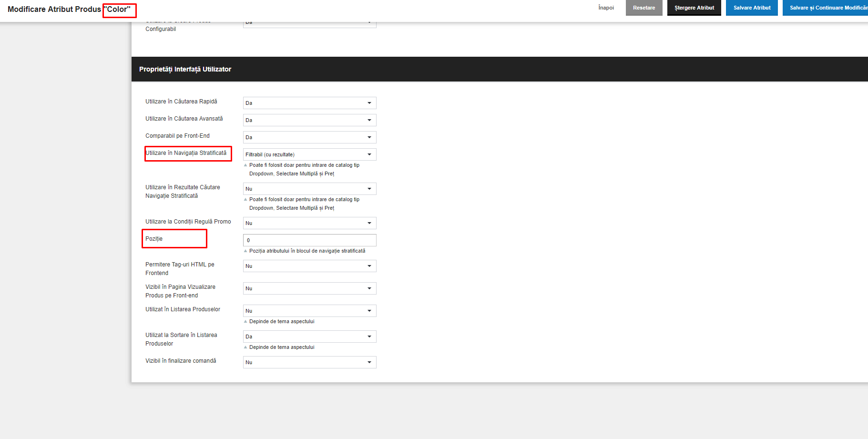Open Utilizare la Condiții Regulă Promo dropdown
Screen dimensions: 868x439
point(309,223)
